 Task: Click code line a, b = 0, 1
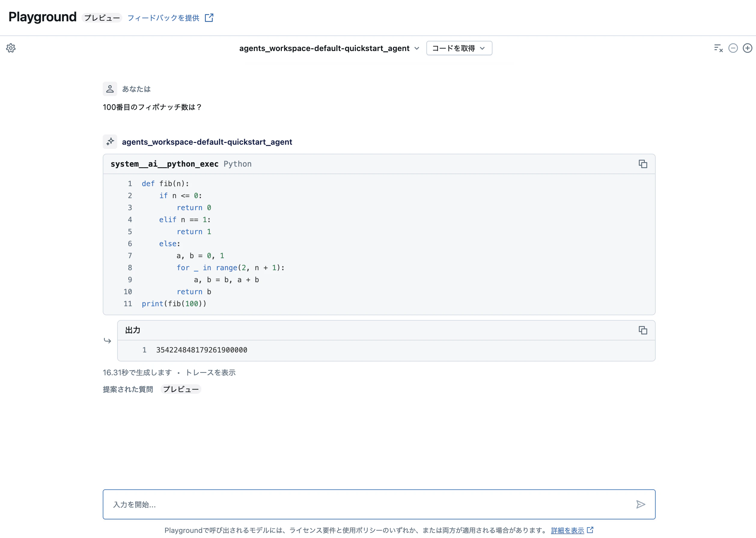(200, 256)
